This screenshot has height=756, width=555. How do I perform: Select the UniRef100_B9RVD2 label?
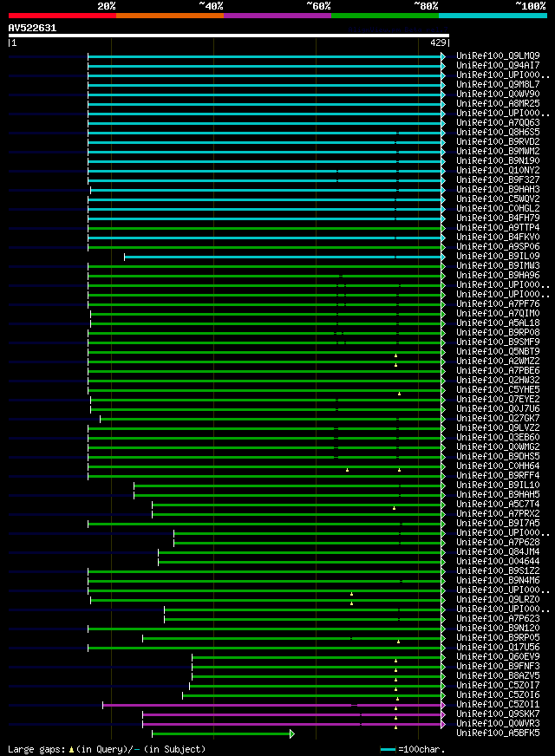[498, 142]
